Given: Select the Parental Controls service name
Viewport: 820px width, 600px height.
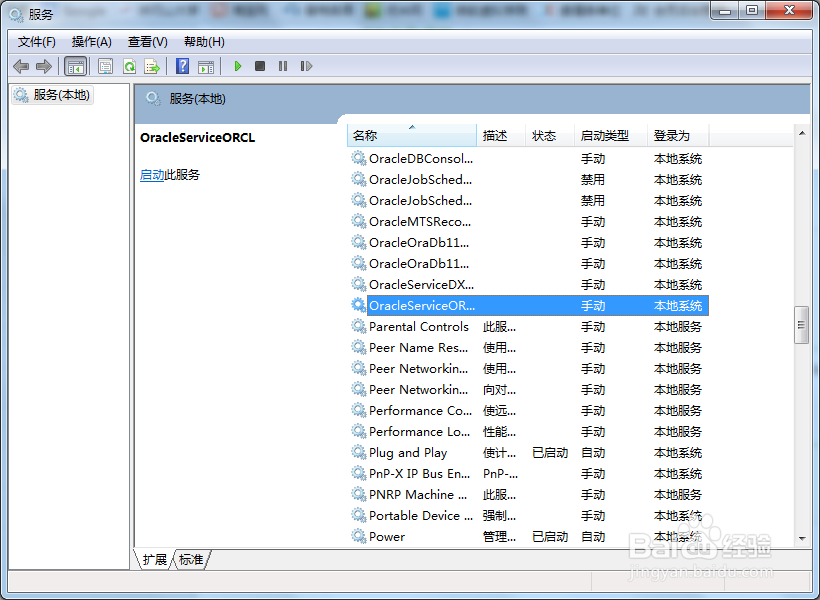Looking at the screenshot, I should 419,326.
